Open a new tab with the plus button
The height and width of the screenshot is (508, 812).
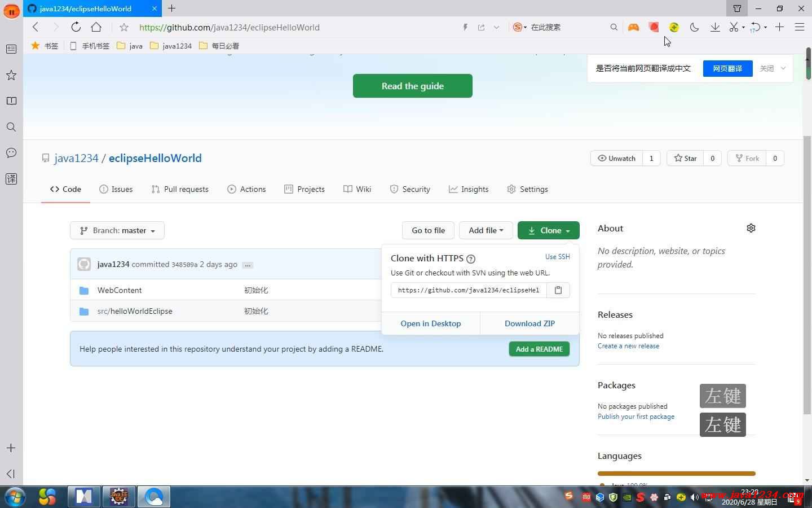pos(172,8)
